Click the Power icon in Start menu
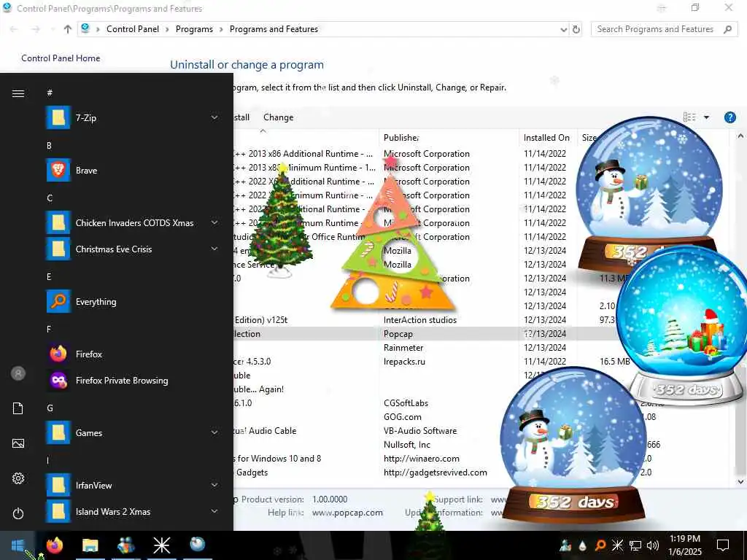 pos(18,514)
